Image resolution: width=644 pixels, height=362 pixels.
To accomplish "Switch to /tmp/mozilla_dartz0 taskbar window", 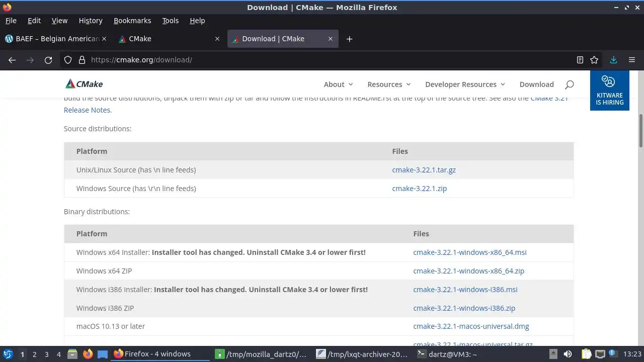I will click(262, 354).
